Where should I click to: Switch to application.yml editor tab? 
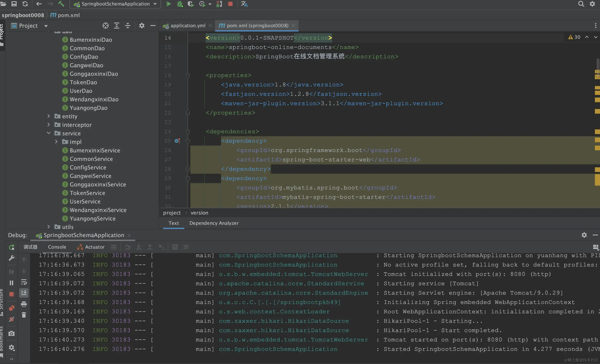point(188,26)
